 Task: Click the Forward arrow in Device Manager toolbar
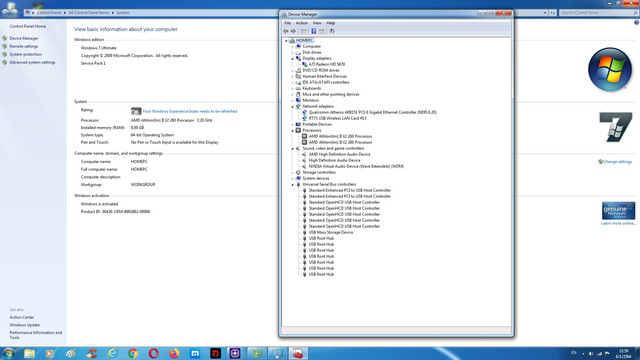click(x=293, y=31)
